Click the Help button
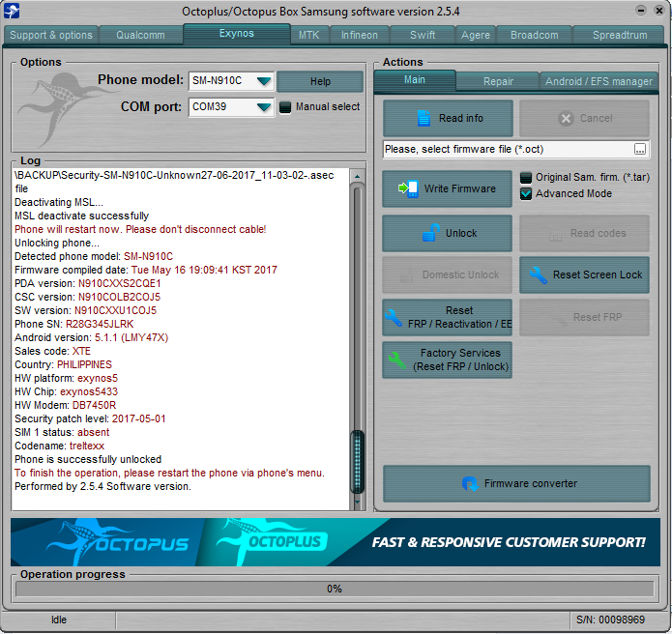Viewport: 672px width, 634px height. click(x=320, y=81)
